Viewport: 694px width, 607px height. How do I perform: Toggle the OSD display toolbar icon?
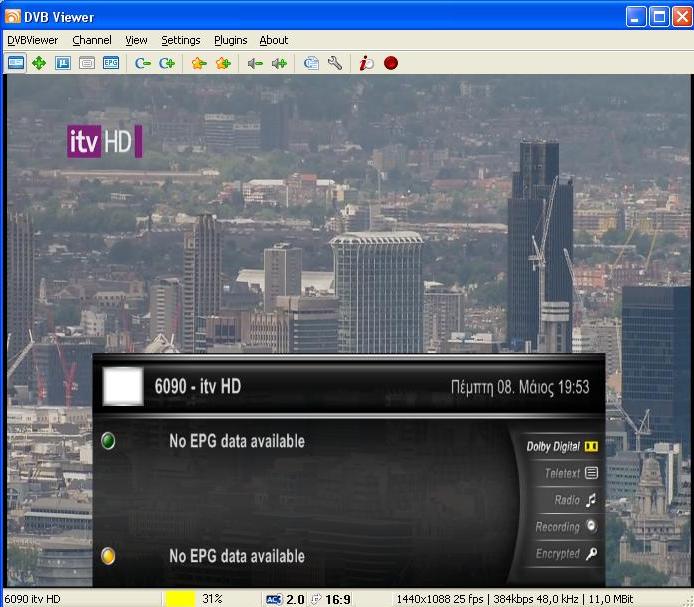pos(16,63)
